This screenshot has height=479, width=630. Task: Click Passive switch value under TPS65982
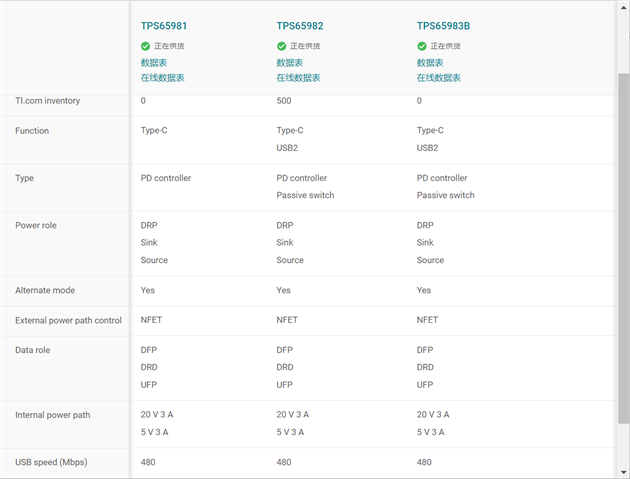click(305, 195)
